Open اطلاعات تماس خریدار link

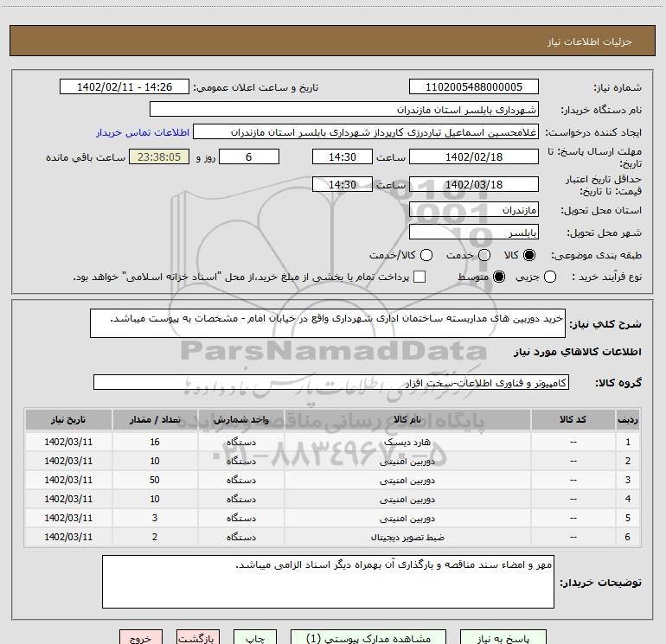coord(143,132)
